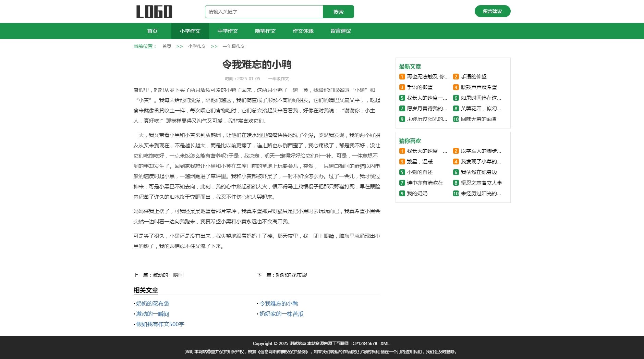Open next article 奶奶的花布袋
This screenshot has width=644, height=359.
[x=291, y=275]
